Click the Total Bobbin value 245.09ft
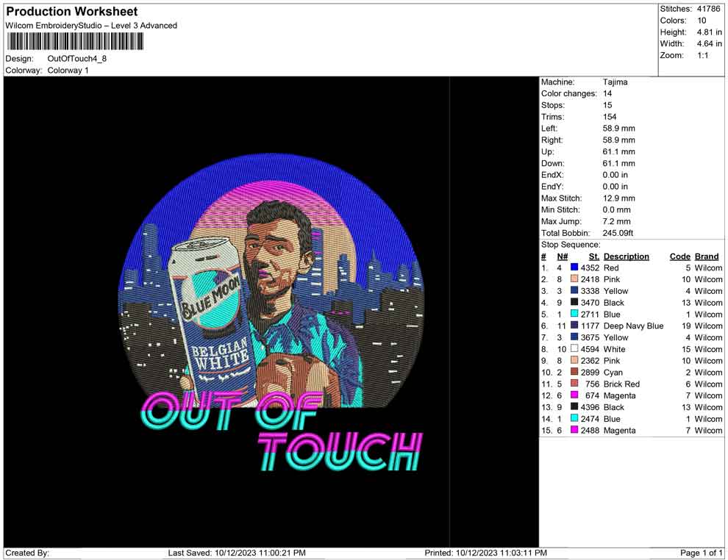 pos(618,233)
